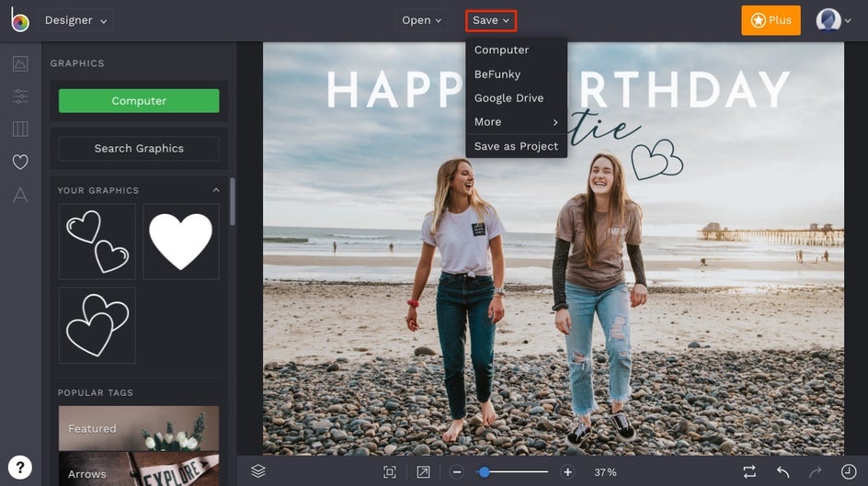Redo the last action
Screen dimensions: 868x486
[816, 471]
